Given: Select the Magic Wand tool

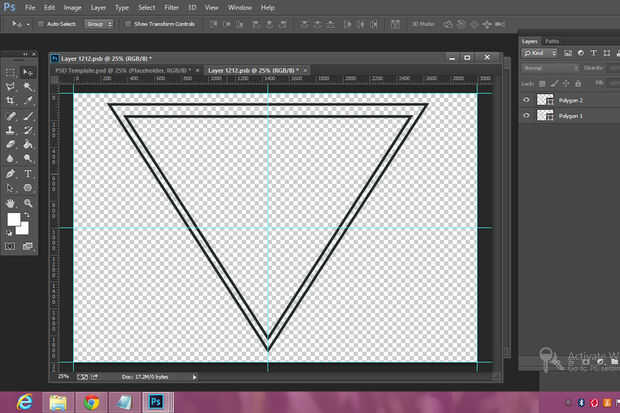Looking at the screenshot, I should point(28,86).
